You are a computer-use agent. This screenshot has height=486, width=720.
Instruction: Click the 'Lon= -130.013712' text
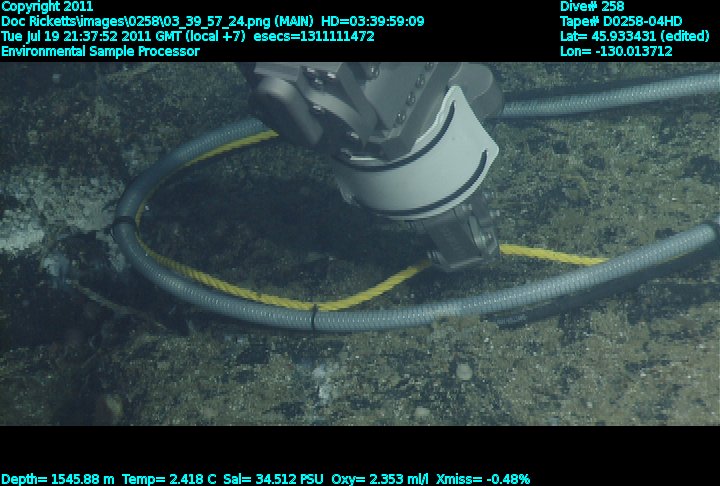coord(616,51)
